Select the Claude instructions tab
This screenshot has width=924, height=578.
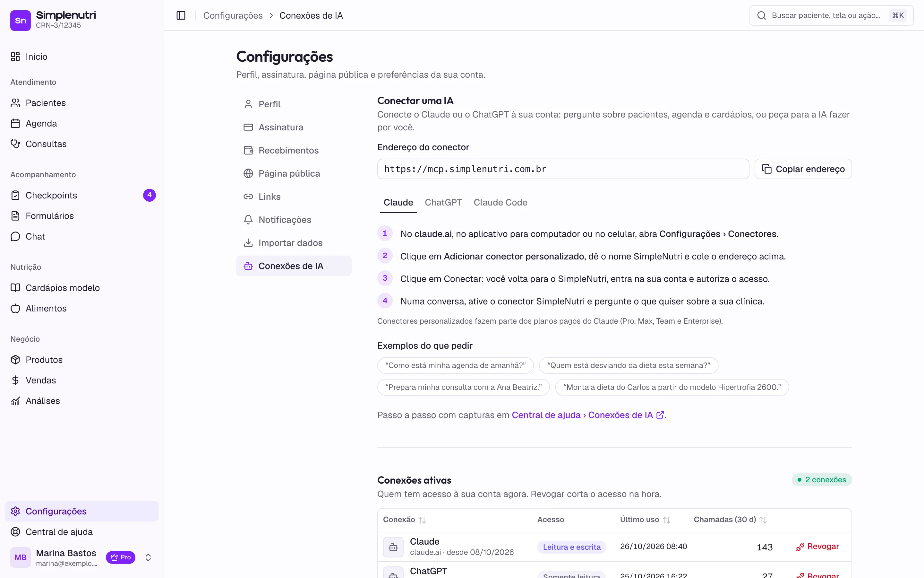click(398, 203)
